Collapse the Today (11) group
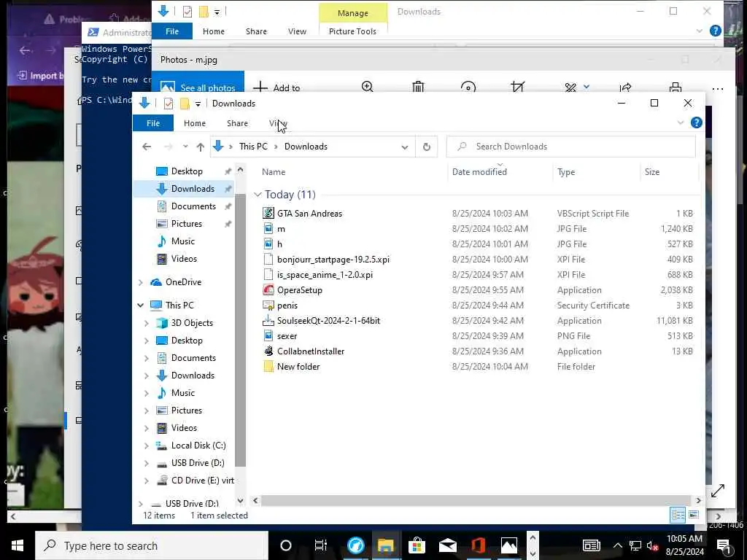This screenshot has height=560, width=747. point(258,194)
